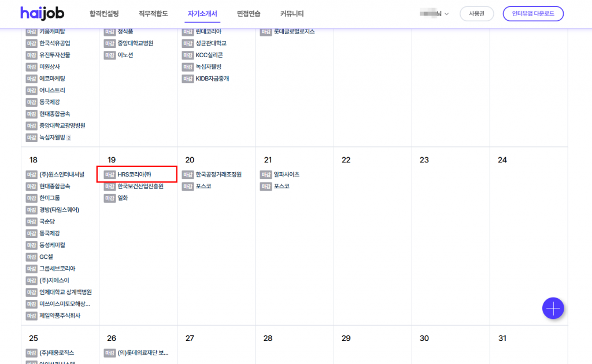
Task: Click the 사용권 button
Action: (476, 14)
